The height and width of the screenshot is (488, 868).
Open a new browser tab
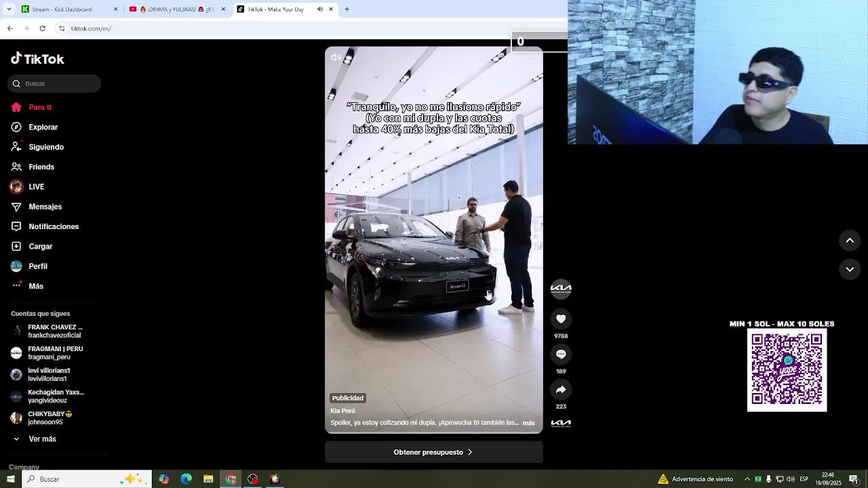click(347, 9)
